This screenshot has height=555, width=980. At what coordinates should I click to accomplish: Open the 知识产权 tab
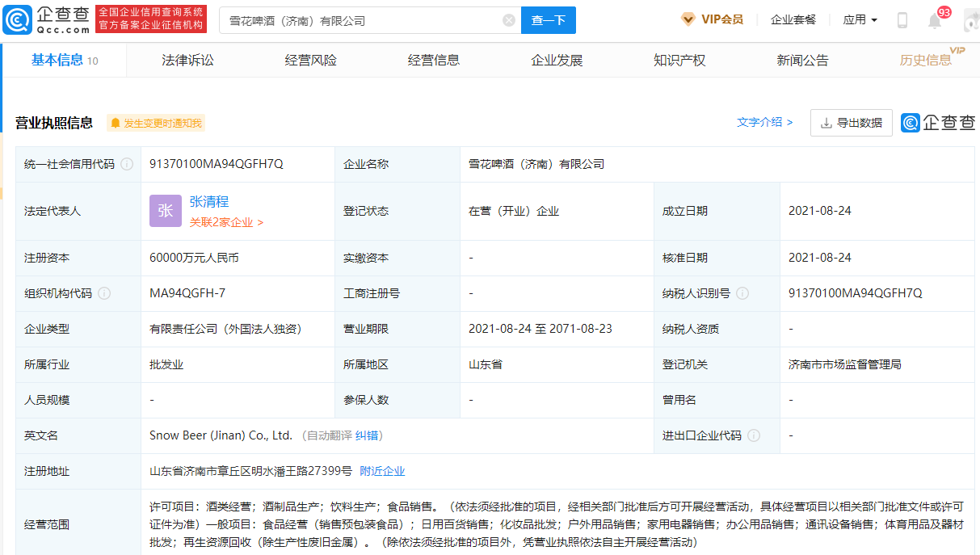pos(679,61)
